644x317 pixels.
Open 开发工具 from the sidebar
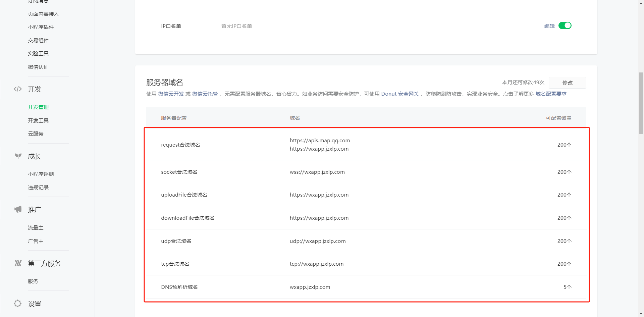38,120
